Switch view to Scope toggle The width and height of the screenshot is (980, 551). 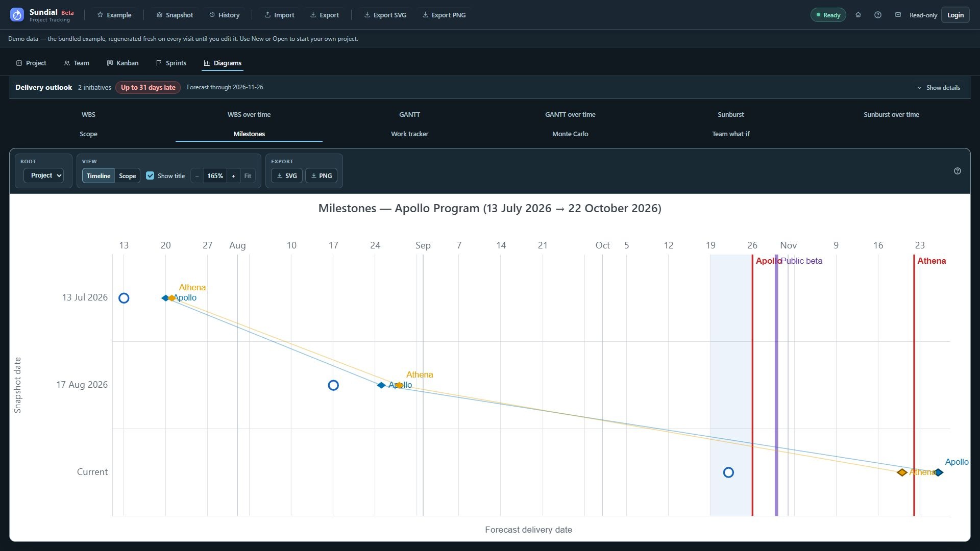128,176
